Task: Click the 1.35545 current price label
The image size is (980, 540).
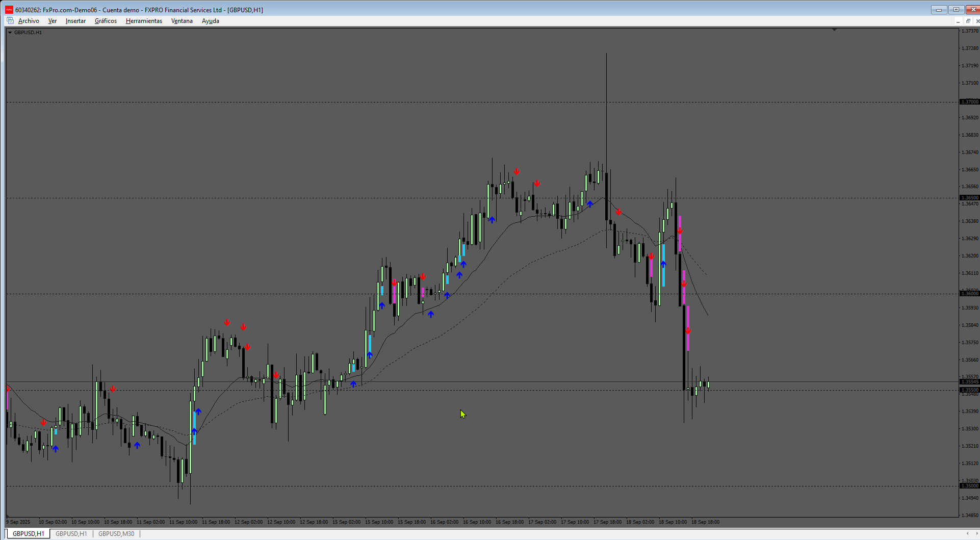Action: tap(970, 381)
